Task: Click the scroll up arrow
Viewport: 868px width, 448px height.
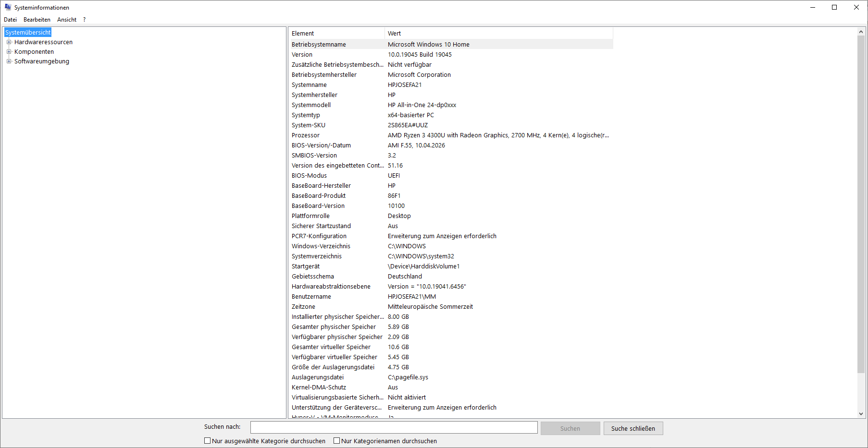Action: click(x=861, y=32)
